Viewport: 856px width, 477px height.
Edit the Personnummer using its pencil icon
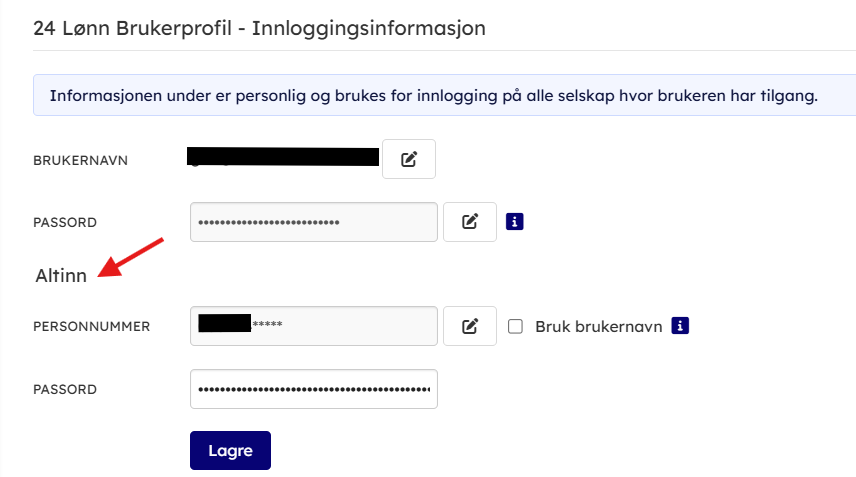point(470,326)
